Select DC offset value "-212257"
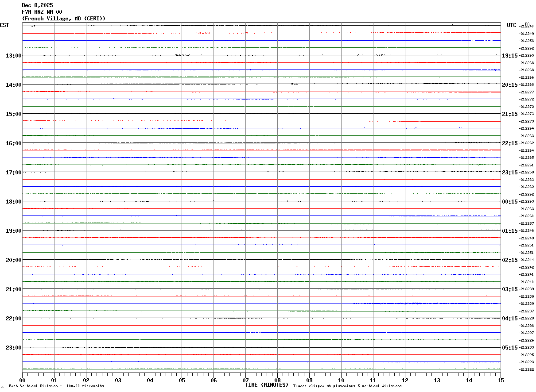Screen dimensions: 536x392 point(526,223)
